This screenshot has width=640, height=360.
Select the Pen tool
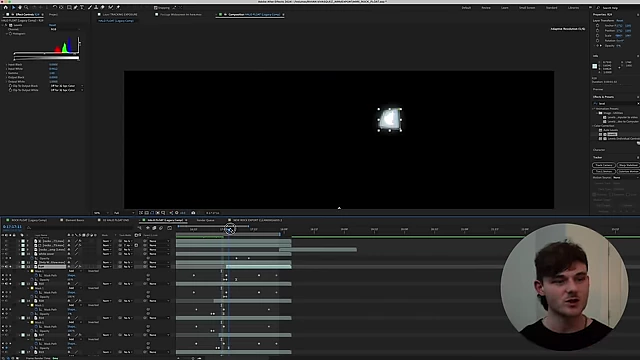[76, 7]
